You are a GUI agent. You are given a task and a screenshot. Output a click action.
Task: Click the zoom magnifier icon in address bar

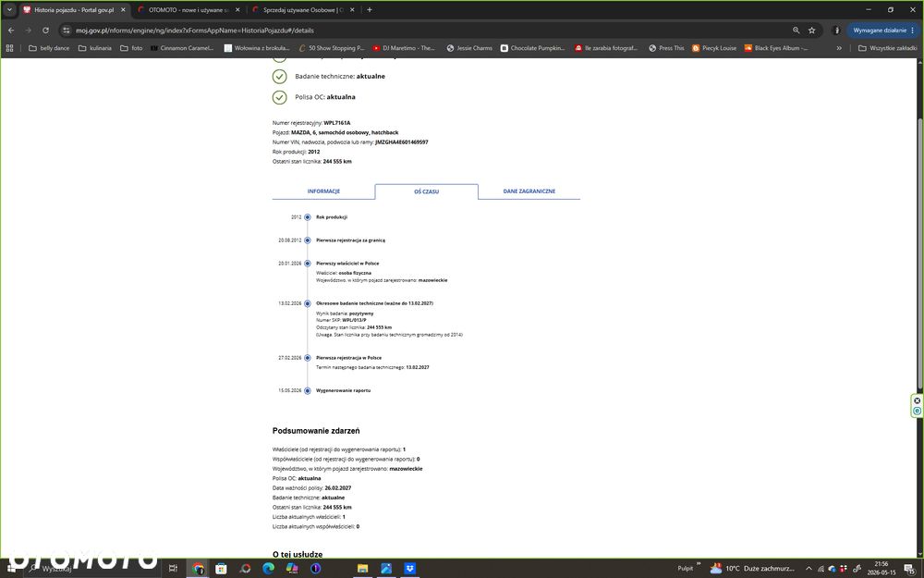pyautogui.click(x=796, y=31)
